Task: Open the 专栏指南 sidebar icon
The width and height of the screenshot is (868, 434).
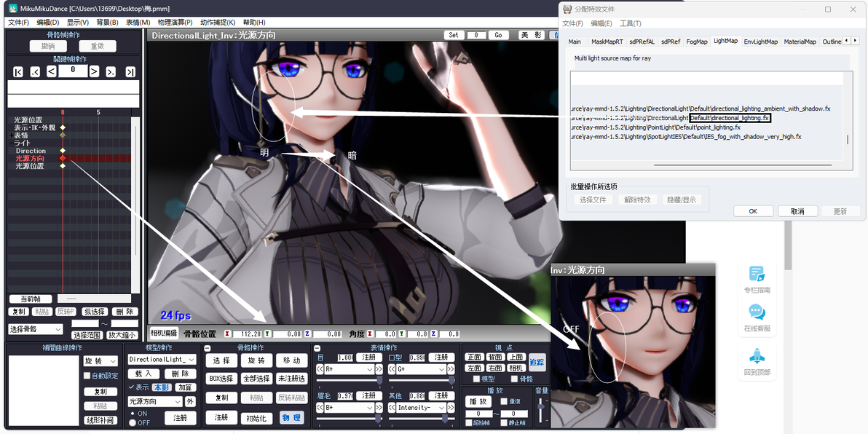Action: coord(757,274)
